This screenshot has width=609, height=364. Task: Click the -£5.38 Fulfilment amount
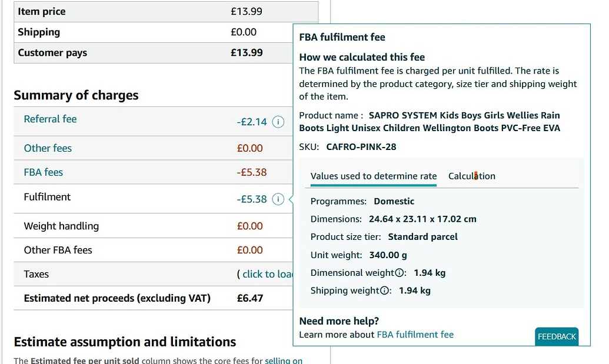[251, 199]
